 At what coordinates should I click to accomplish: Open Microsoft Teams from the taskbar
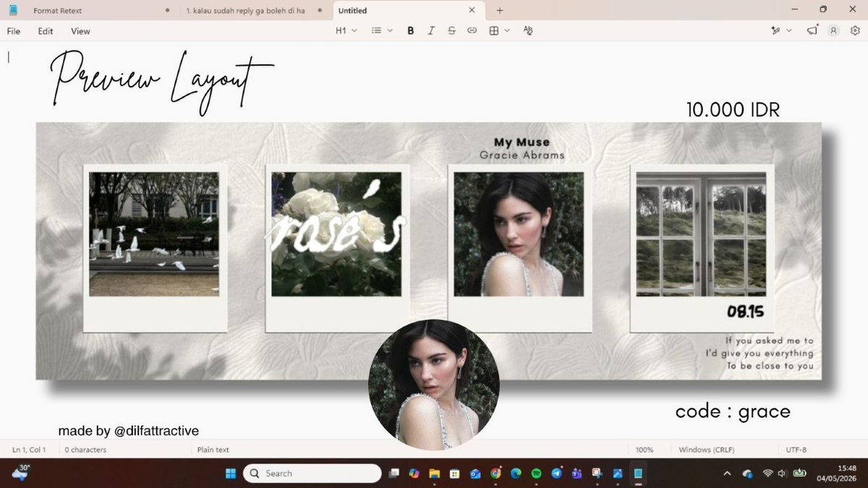point(576,474)
